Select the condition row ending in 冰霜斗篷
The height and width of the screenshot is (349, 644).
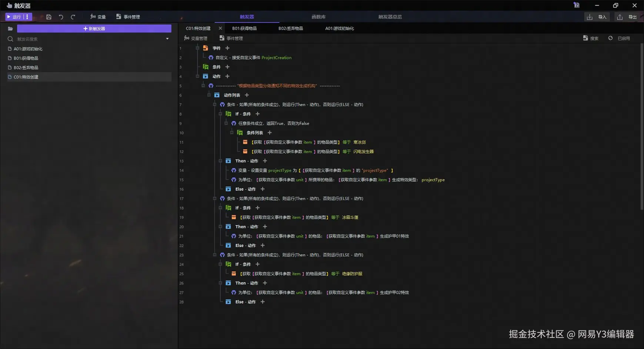pyautogui.click(x=295, y=217)
